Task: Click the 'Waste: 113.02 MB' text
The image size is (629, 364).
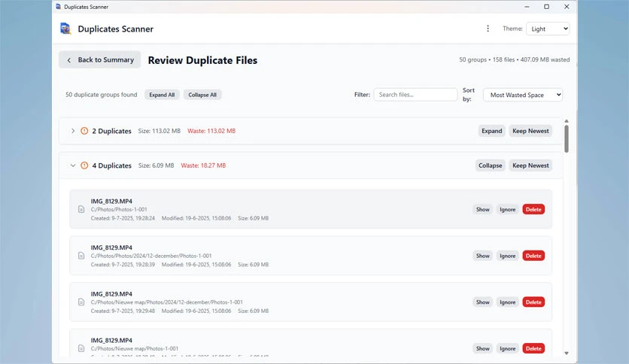Action: point(211,131)
